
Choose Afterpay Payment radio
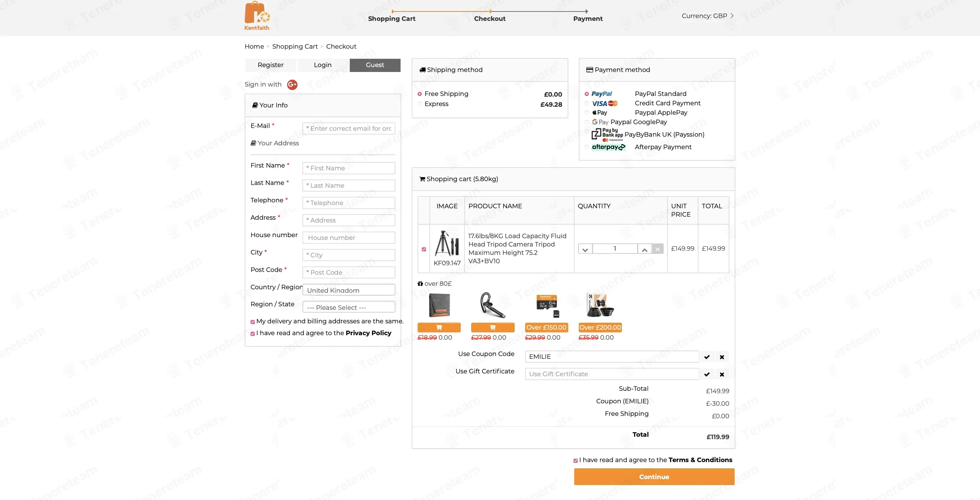587,147
